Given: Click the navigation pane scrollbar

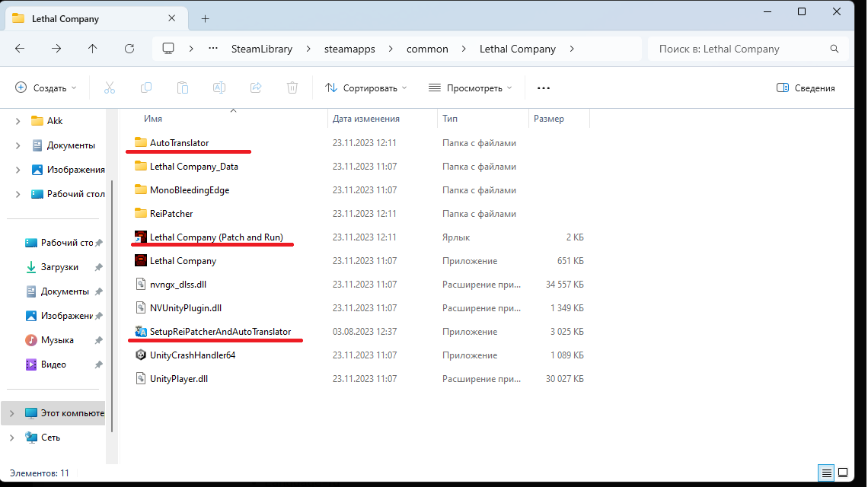Looking at the screenshot, I should (x=112, y=305).
